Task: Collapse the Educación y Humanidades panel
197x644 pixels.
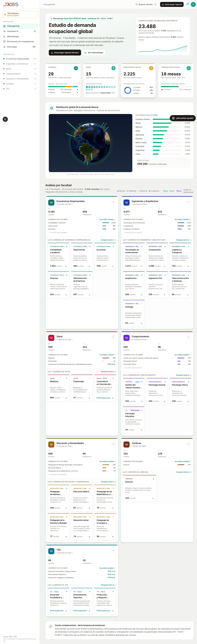Action: coord(113,444)
